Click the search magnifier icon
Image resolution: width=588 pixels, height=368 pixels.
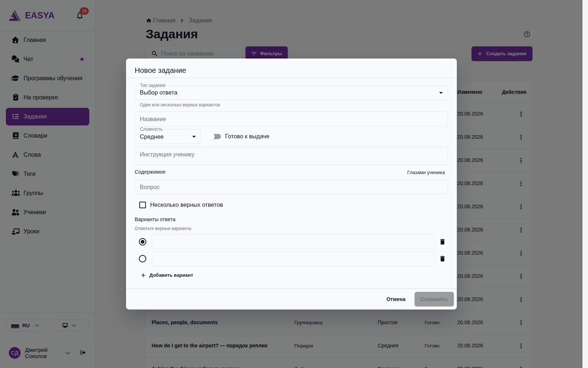pyautogui.click(x=155, y=54)
